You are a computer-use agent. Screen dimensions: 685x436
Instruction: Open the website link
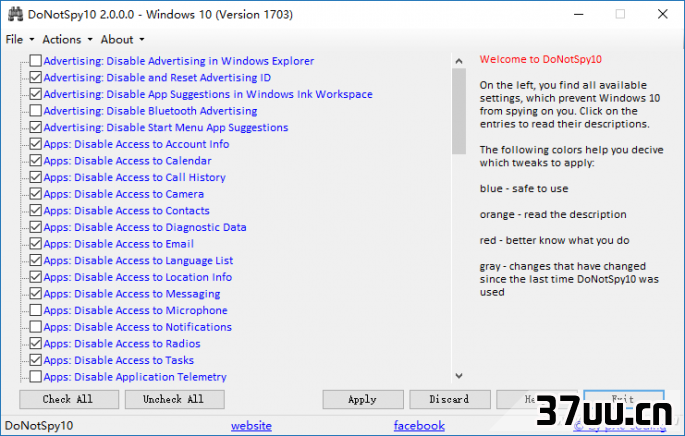click(x=251, y=426)
